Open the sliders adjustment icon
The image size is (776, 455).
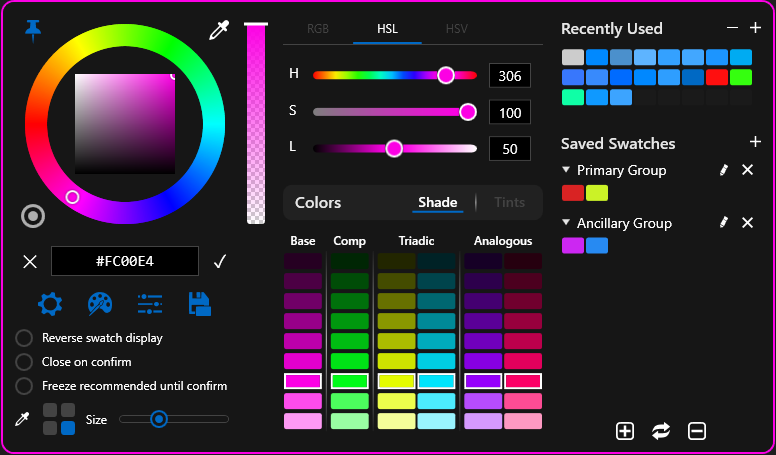[x=150, y=304]
